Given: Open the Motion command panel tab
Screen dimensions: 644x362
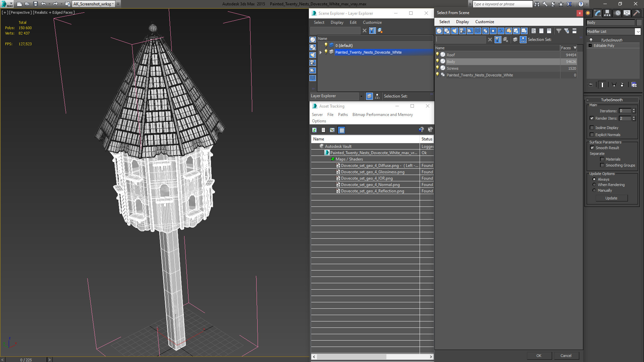Looking at the screenshot, I should (618, 13).
